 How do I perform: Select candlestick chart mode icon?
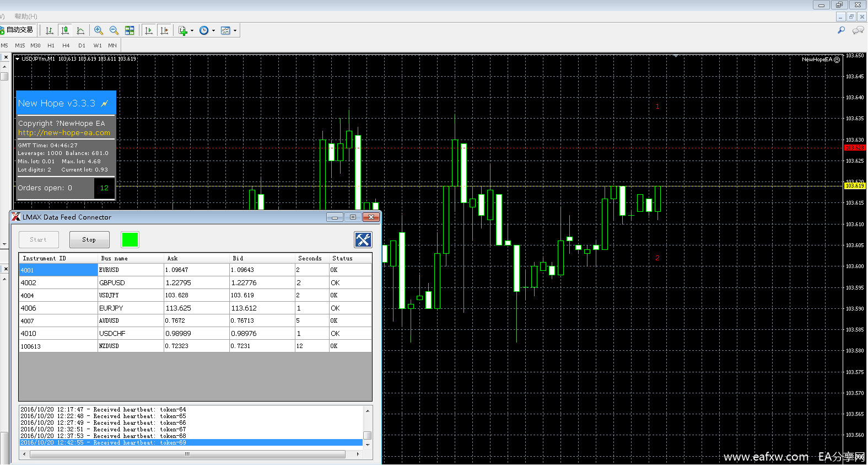tap(65, 31)
